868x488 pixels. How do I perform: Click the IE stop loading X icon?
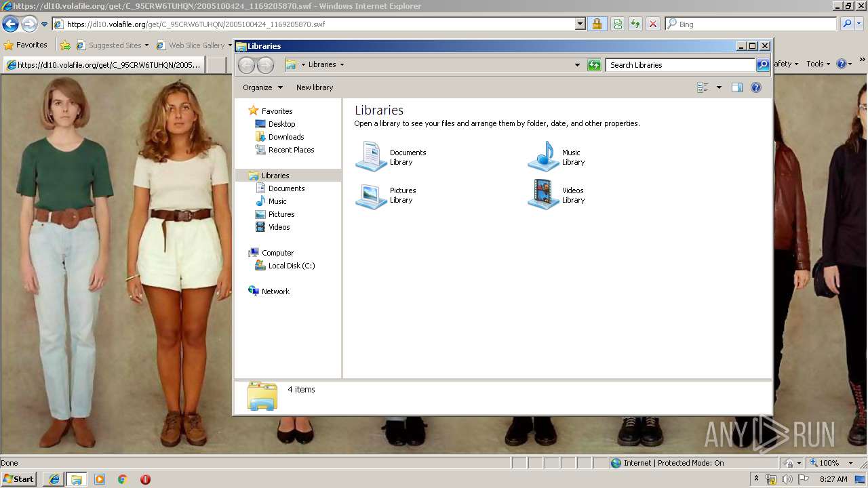tap(653, 24)
